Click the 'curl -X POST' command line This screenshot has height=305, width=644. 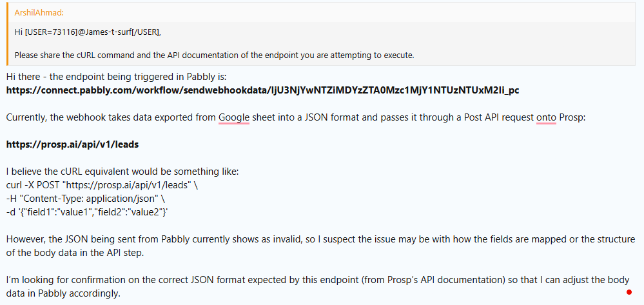102,185
